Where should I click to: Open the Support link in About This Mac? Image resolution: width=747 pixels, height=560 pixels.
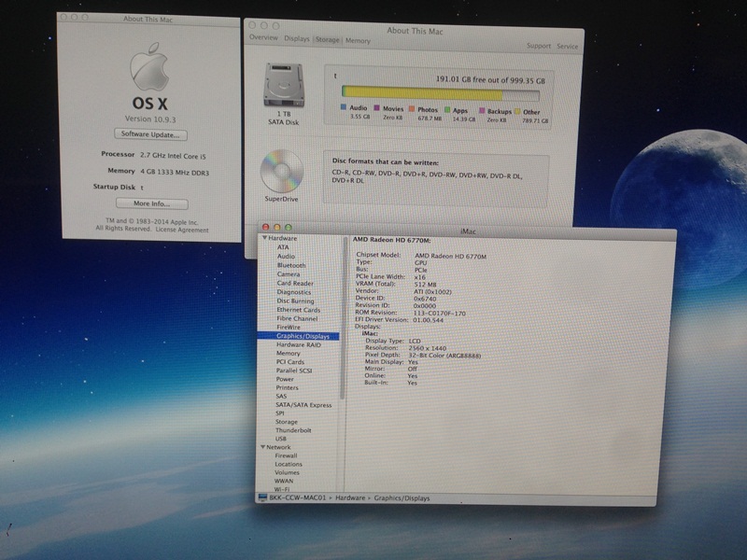pyautogui.click(x=539, y=46)
